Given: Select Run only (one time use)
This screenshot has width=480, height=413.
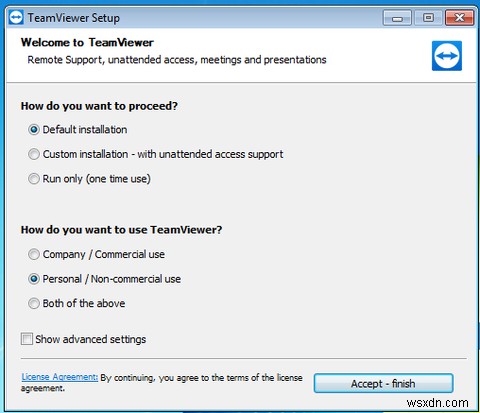Looking at the screenshot, I should (34, 179).
